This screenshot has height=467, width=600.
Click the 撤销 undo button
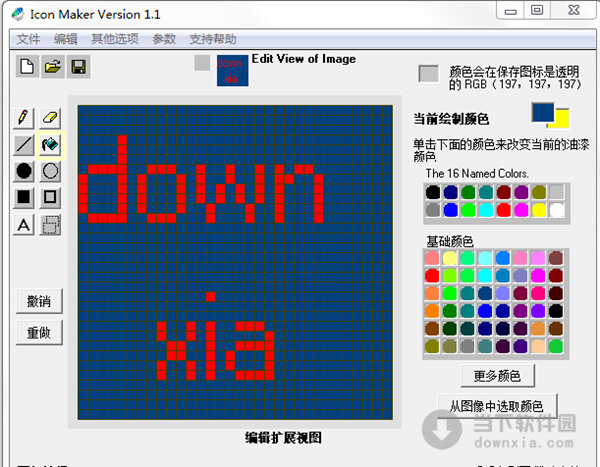39,301
